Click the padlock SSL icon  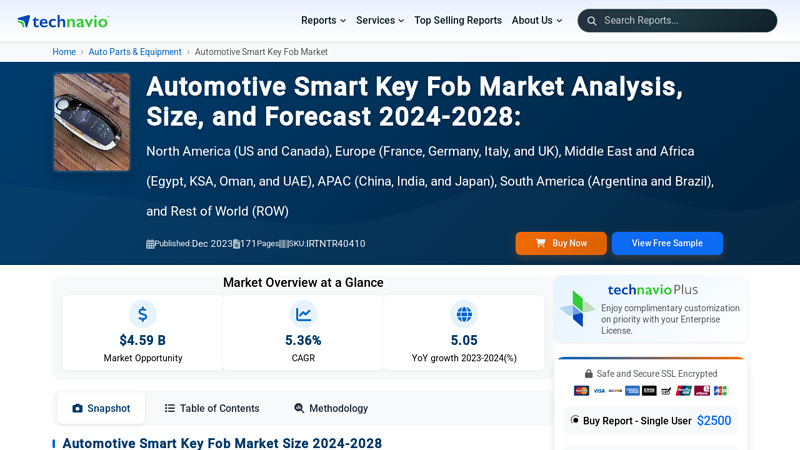(588, 374)
